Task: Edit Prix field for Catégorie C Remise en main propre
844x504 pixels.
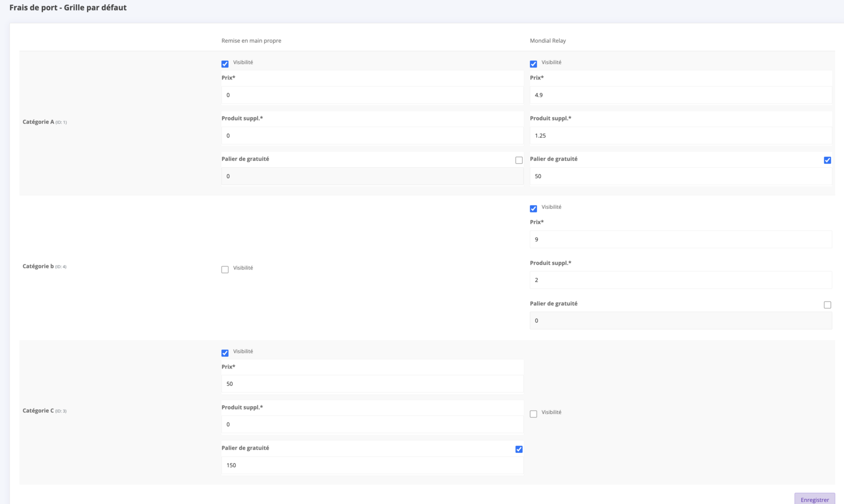Action: point(372,384)
